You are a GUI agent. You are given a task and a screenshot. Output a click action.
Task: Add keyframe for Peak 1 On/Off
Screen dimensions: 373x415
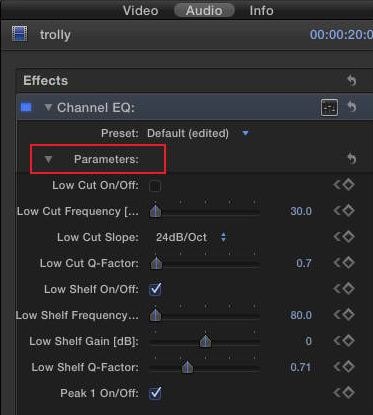pos(348,393)
